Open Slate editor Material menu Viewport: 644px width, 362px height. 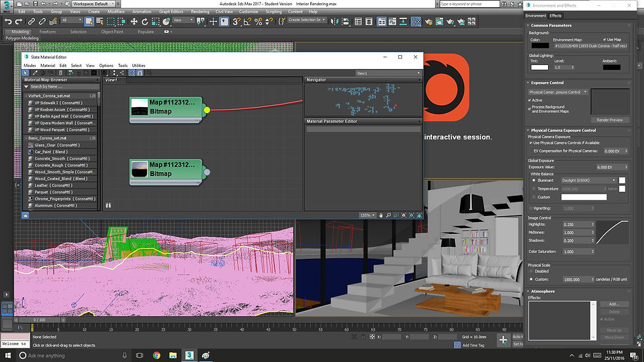[47, 65]
